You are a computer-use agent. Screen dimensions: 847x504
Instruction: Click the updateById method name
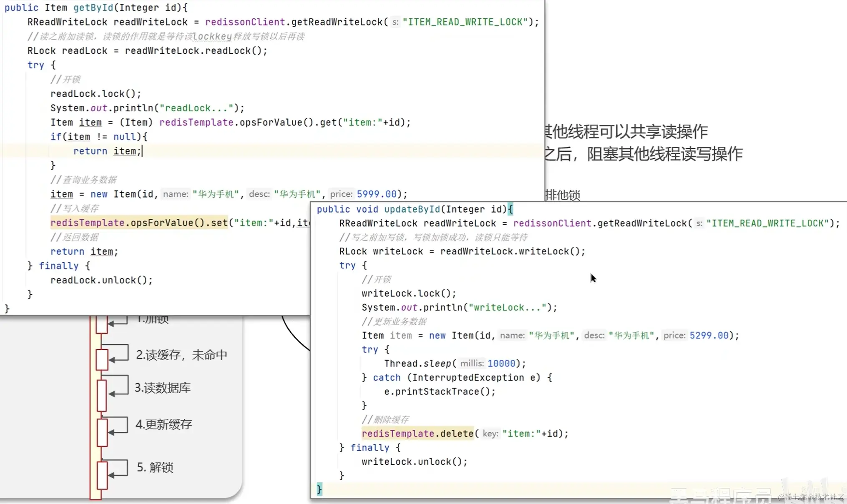coord(411,209)
